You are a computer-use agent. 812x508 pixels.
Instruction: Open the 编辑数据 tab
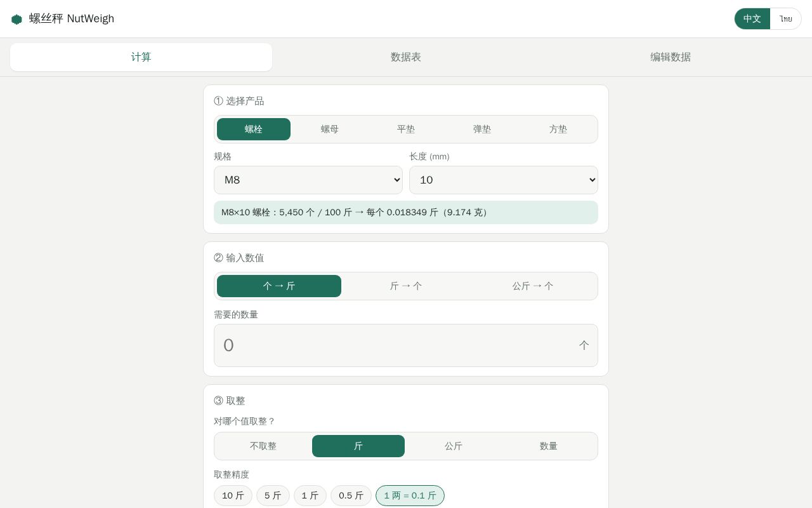click(671, 57)
